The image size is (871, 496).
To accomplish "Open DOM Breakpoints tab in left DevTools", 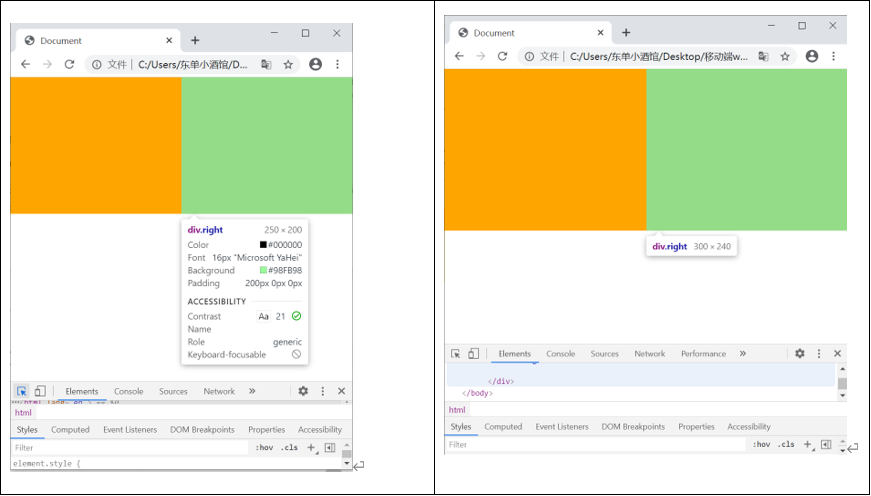I will (x=202, y=429).
